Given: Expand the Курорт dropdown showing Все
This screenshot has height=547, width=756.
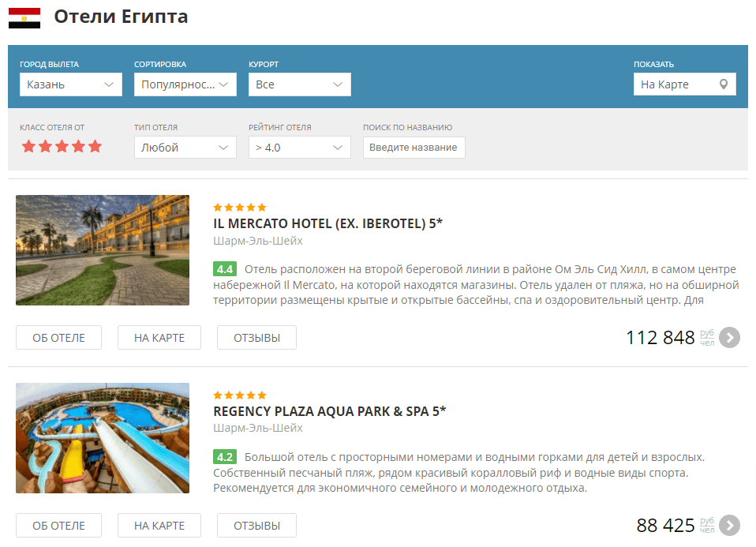Looking at the screenshot, I should tap(299, 84).
